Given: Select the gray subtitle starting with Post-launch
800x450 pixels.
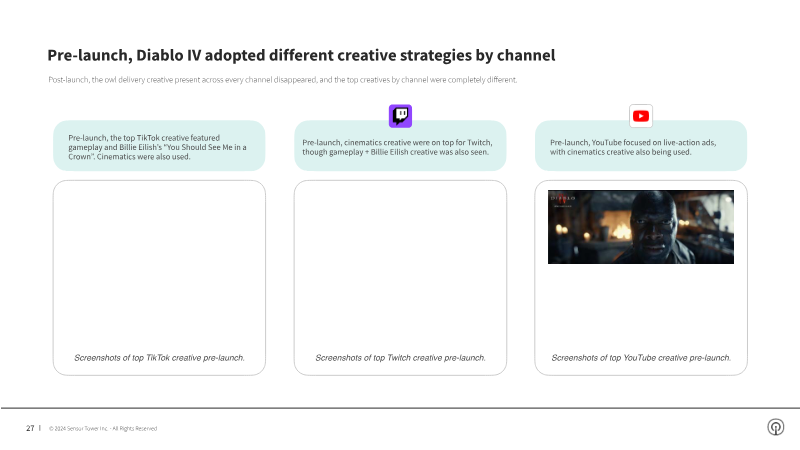Looking at the screenshot, I should click(283, 79).
